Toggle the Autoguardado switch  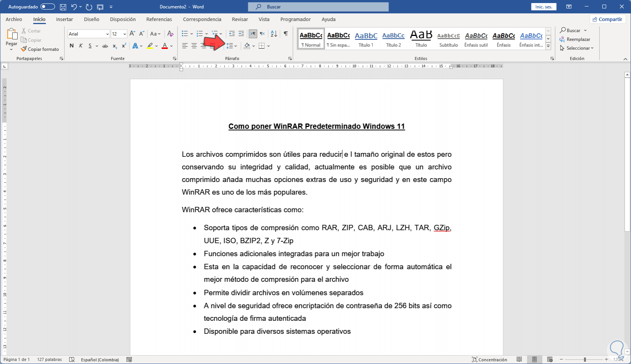[x=48, y=7]
